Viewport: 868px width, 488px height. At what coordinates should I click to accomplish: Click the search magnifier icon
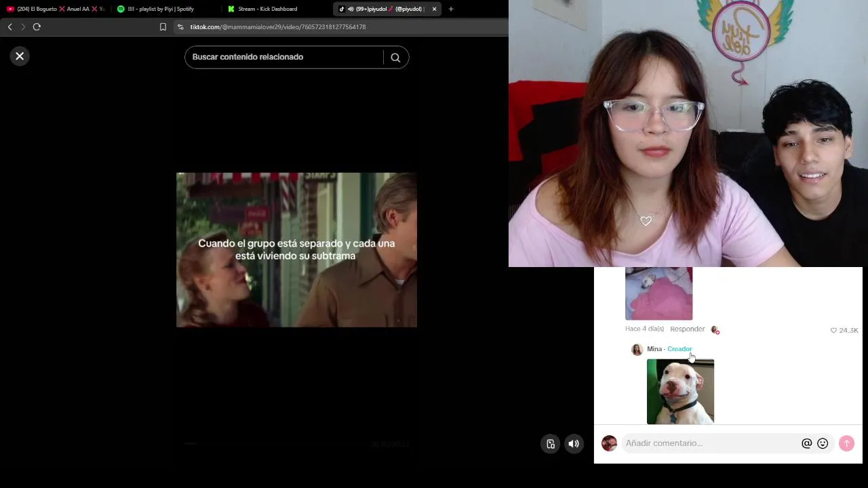coord(395,58)
